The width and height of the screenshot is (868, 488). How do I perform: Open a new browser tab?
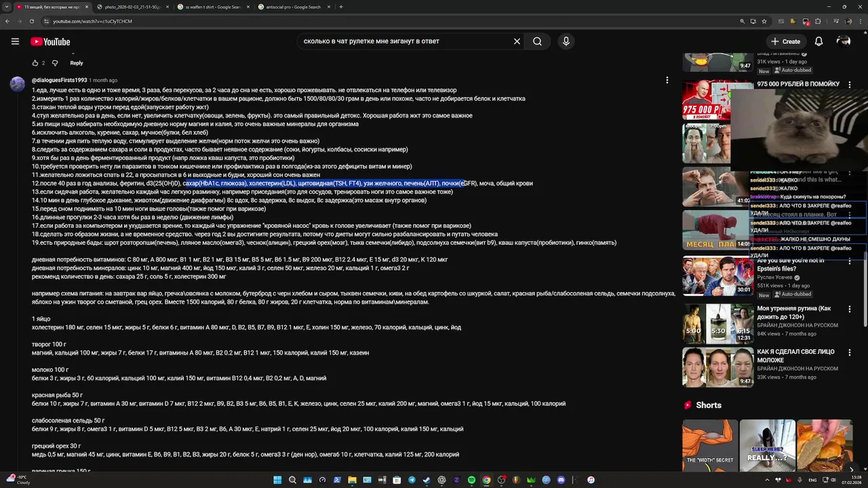point(340,7)
